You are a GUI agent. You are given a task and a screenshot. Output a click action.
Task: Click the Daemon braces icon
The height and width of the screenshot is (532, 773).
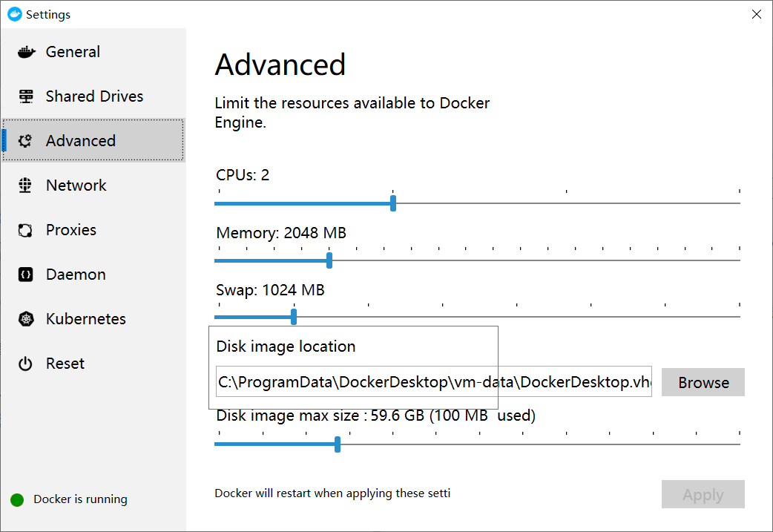pos(26,275)
